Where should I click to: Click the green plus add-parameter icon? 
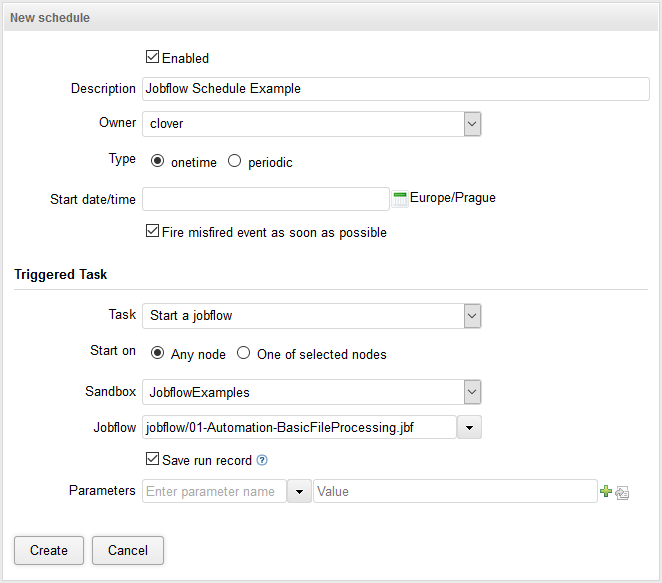tap(605, 491)
